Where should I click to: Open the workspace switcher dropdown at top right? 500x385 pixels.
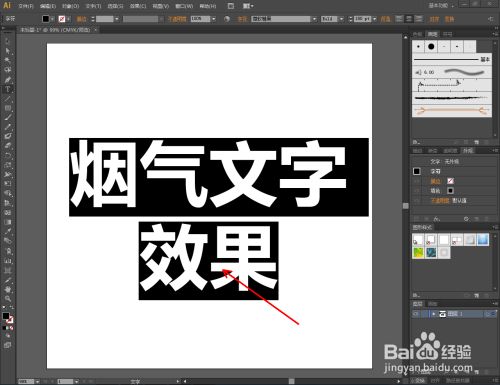tap(441, 6)
